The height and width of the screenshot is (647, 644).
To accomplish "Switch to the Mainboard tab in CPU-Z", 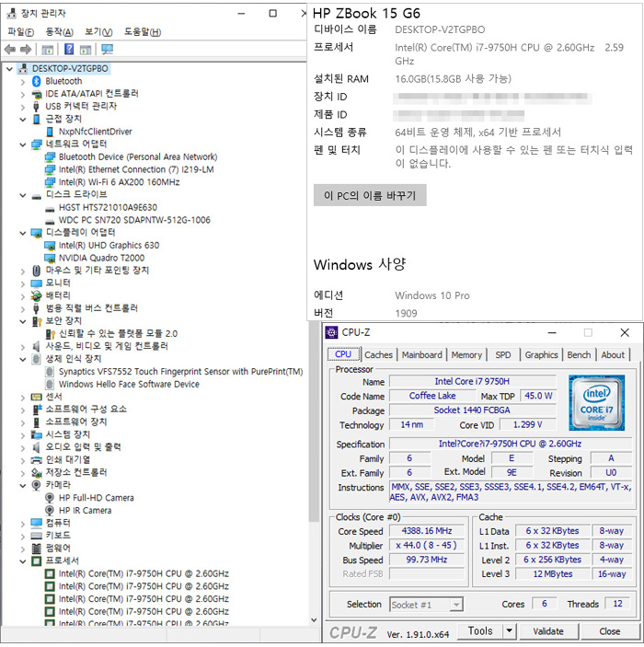I will point(421,355).
